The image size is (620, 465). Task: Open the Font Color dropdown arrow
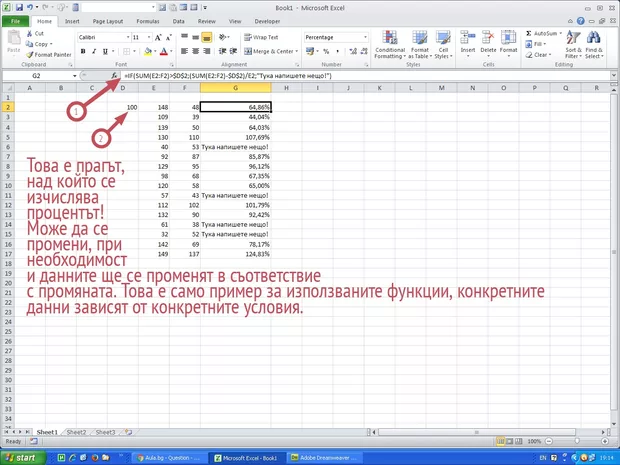(x=171, y=51)
